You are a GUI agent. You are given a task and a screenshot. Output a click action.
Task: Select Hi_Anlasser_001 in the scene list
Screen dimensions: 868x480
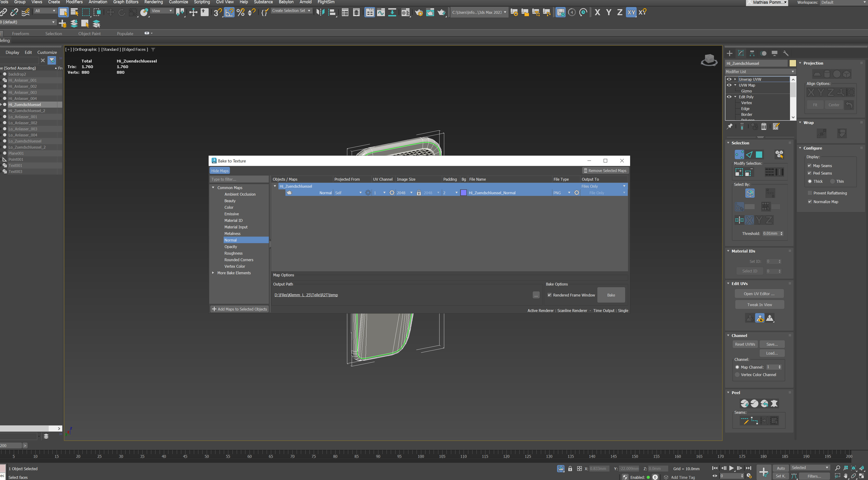click(x=22, y=80)
